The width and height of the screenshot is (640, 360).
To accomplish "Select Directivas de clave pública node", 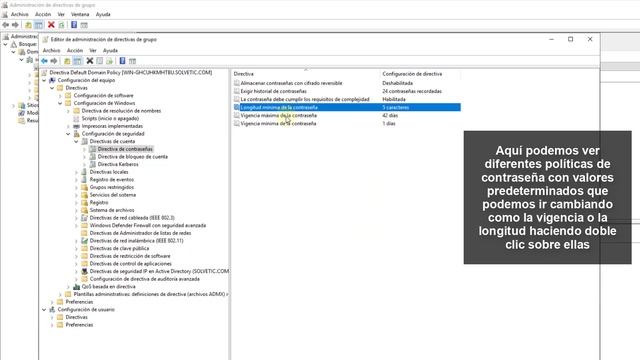I will pyautogui.click(x=119, y=248).
